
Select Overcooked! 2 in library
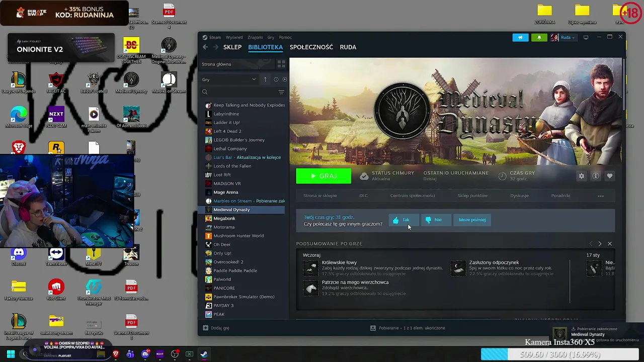tap(245, 262)
